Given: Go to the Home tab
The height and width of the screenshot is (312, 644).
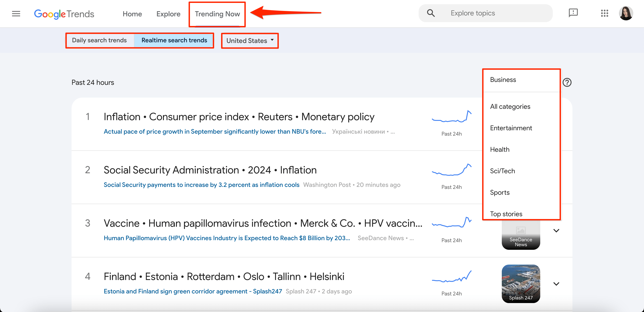Looking at the screenshot, I should (132, 14).
